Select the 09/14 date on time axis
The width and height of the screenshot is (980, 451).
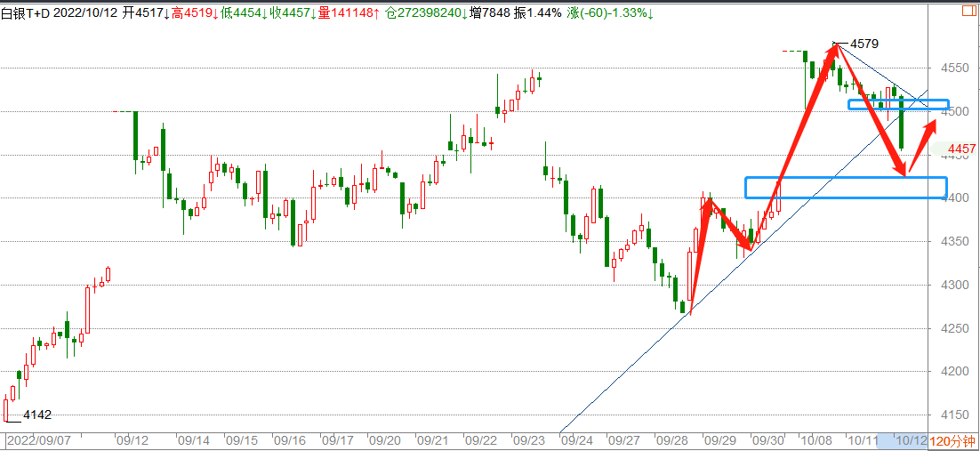coord(192,440)
